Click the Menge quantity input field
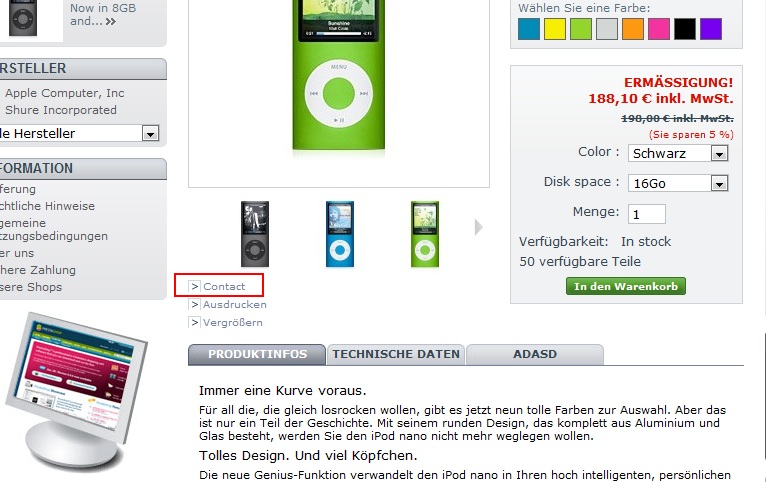This screenshot has height=482, width=766. tap(647, 214)
